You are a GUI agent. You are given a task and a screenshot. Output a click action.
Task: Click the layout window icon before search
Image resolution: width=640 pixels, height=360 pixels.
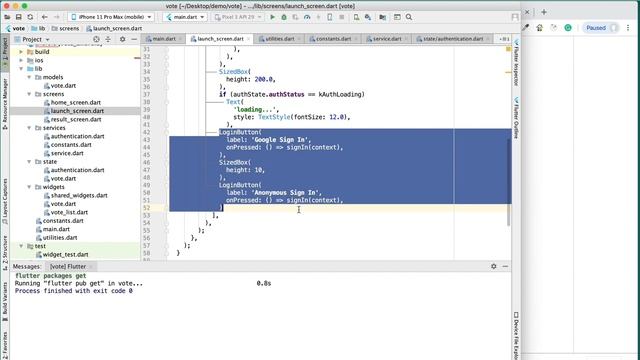click(x=397, y=17)
